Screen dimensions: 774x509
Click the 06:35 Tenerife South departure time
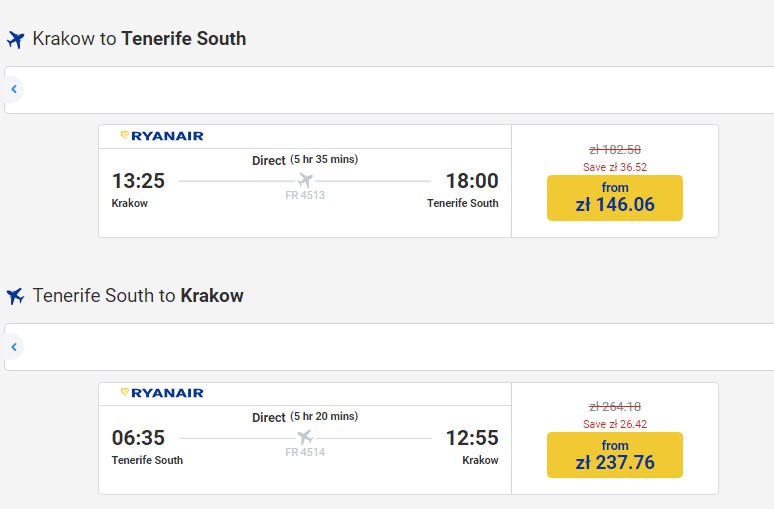[138, 438]
